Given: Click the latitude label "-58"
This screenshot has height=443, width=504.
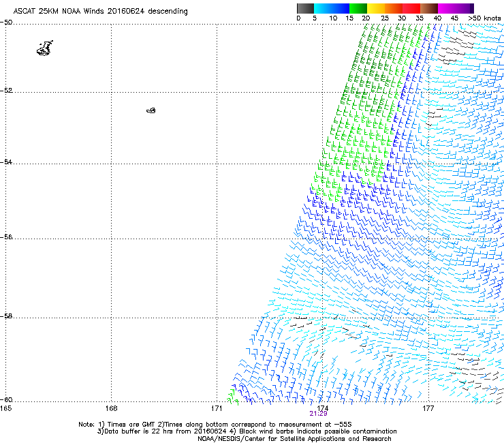Looking at the screenshot, I should [x=6, y=316].
